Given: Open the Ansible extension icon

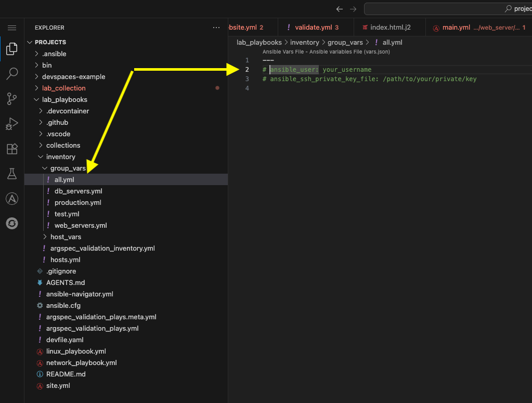Looking at the screenshot, I should (x=11, y=199).
